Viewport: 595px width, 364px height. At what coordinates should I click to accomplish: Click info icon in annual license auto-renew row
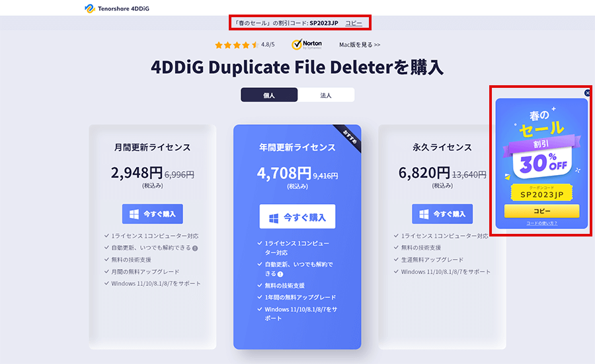pyautogui.click(x=280, y=274)
